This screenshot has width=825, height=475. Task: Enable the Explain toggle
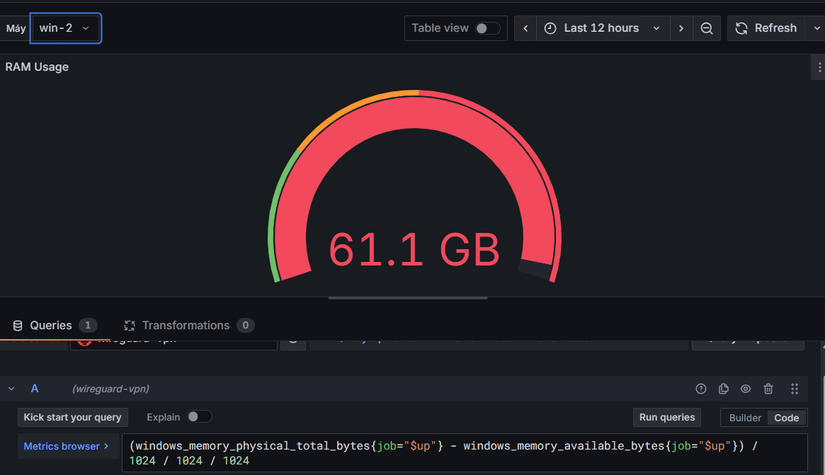click(x=199, y=417)
